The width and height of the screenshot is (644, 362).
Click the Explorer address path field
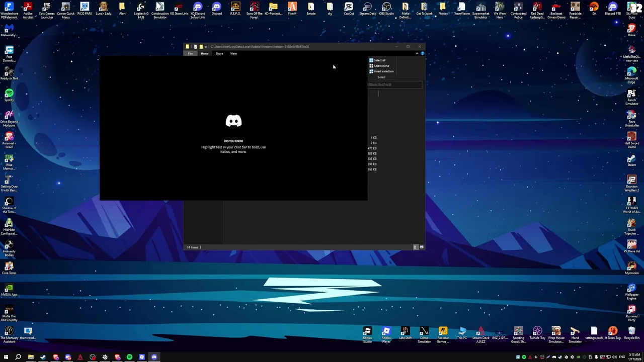(x=394, y=84)
